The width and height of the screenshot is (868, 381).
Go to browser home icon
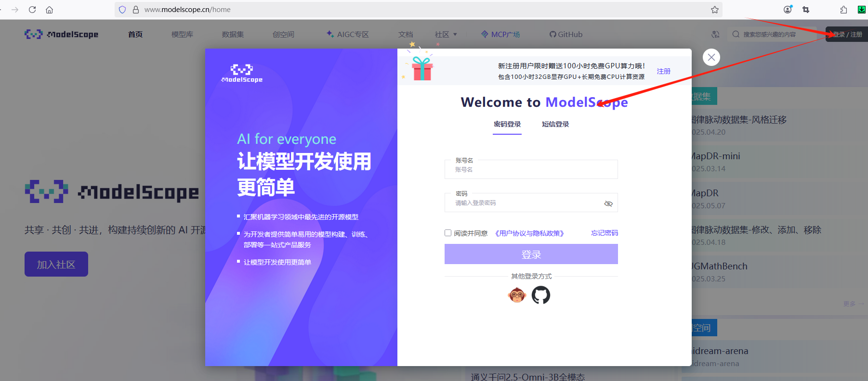(x=49, y=10)
